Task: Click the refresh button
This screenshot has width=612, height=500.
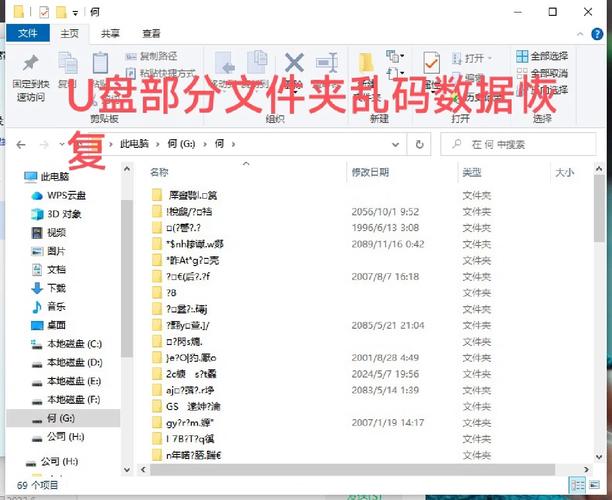Action: (419, 144)
